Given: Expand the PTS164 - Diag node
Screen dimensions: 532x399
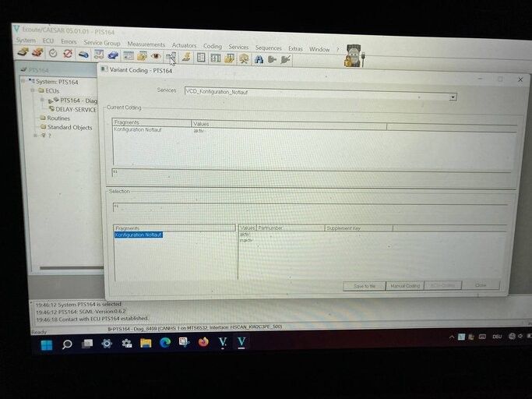Looking at the screenshot, I should pyautogui.click(x=42, y=100).
